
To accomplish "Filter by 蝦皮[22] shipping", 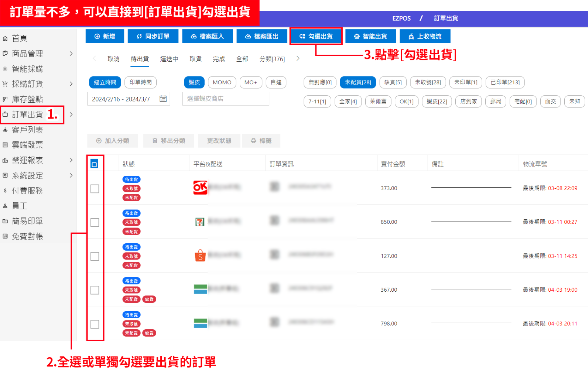I will coord(437,101).
